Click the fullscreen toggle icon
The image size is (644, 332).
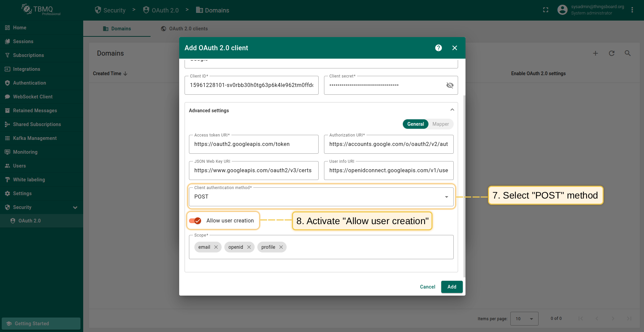pos(546,10)
